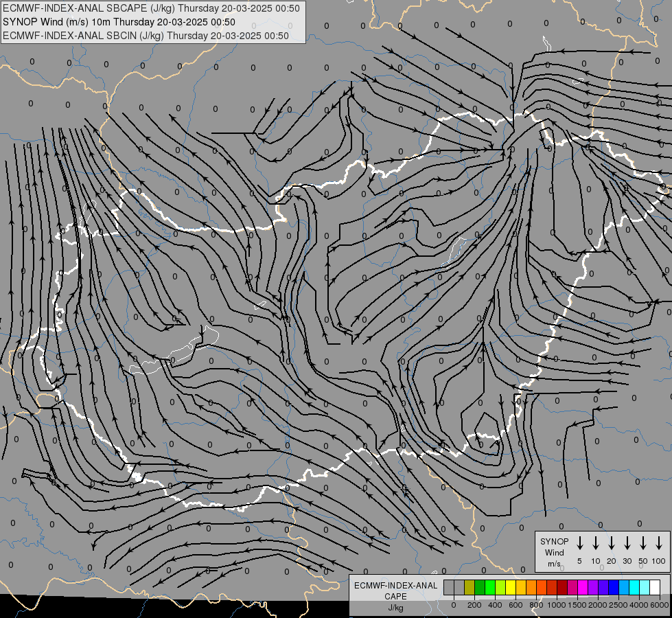Select the white CAPE legend swatch

click(x=655, y=587)
